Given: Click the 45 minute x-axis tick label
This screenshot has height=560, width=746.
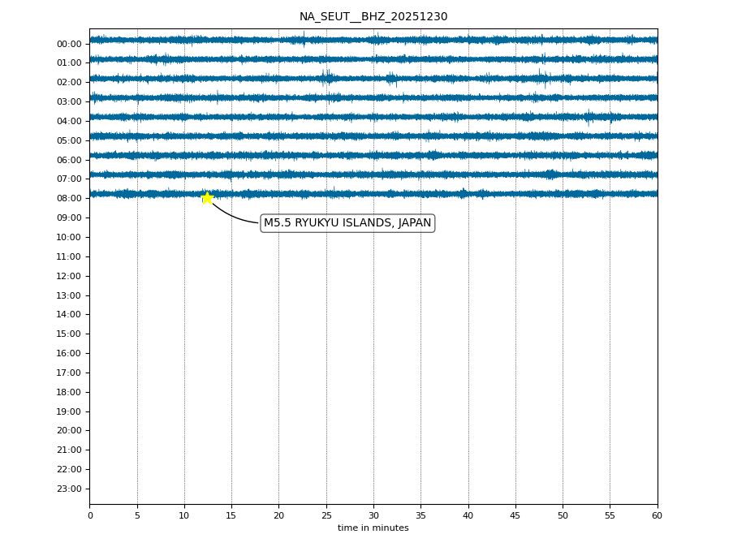Looking at the screenshot, I should pos(515,515).
